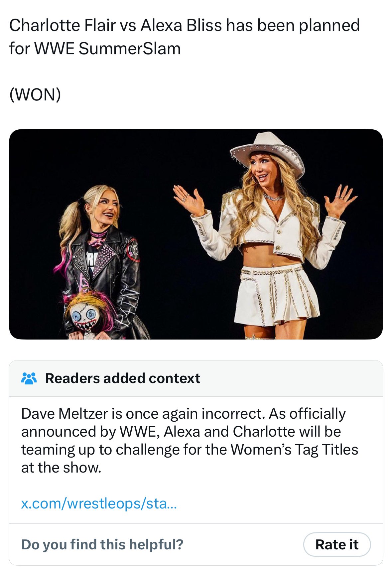392x567 pixels.
Task: Click the at the show note ending
Action: click(61, 468)
